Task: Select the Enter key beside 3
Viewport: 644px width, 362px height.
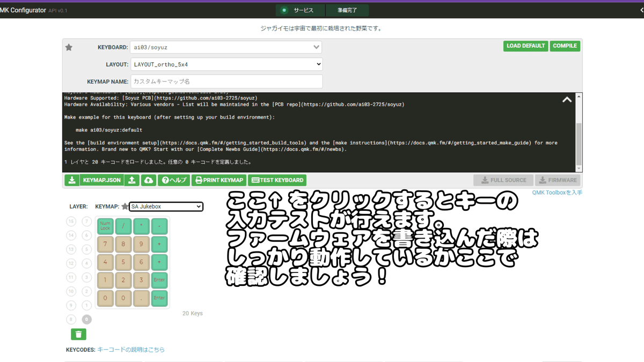Action: [159, 280]
